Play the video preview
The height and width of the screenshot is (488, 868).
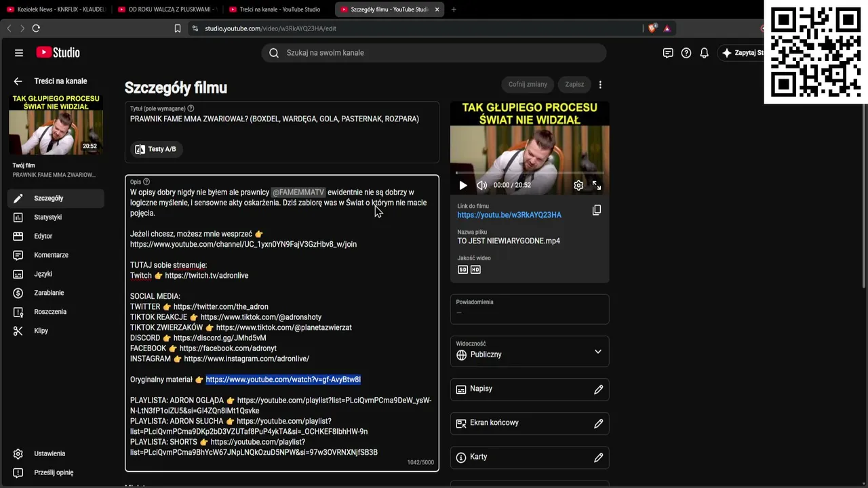coord(463,185)
